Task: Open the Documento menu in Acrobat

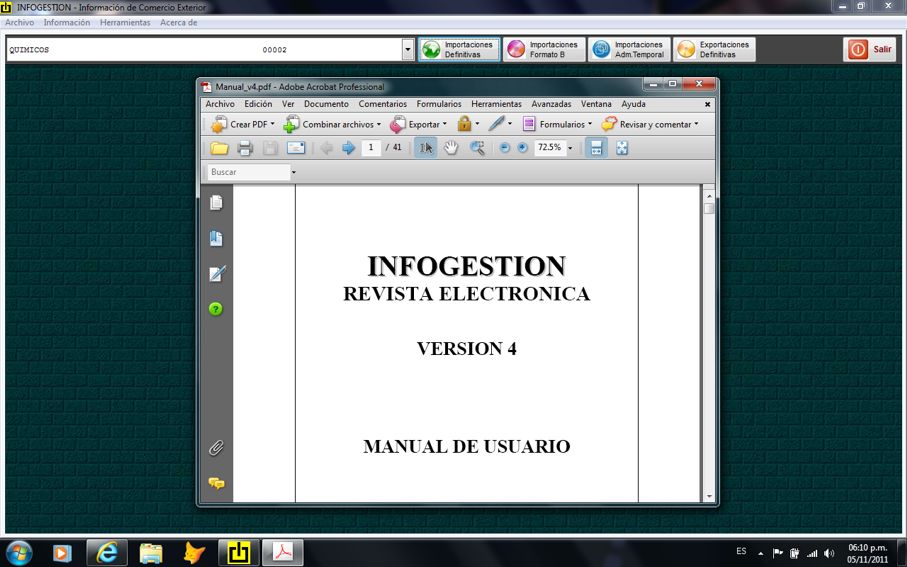Action: pyautogui.click(x=326, y=104)
